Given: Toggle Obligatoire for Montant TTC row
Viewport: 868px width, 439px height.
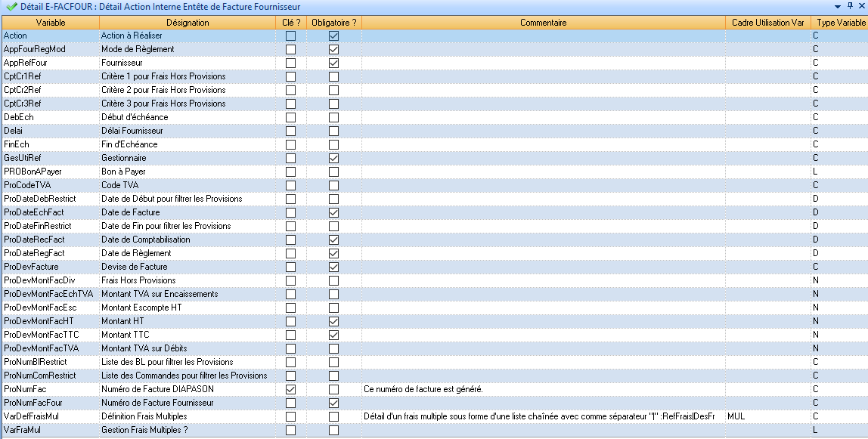Looking at the screenshot, I should tap(333, 335).
